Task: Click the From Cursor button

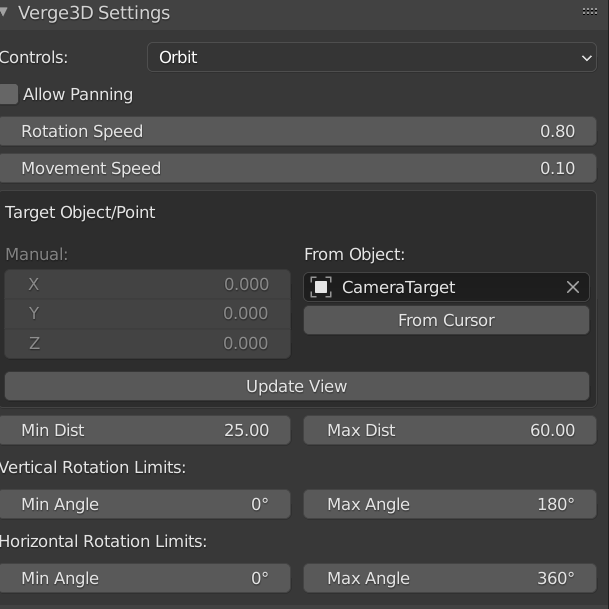Action: pyautogui.click(x=446, y=320)
